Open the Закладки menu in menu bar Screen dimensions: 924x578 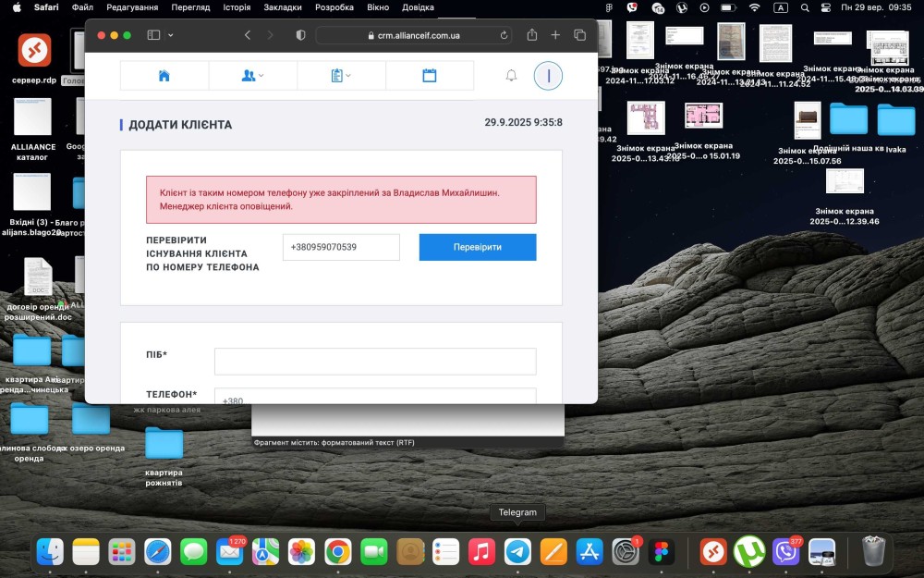point(282,7)
